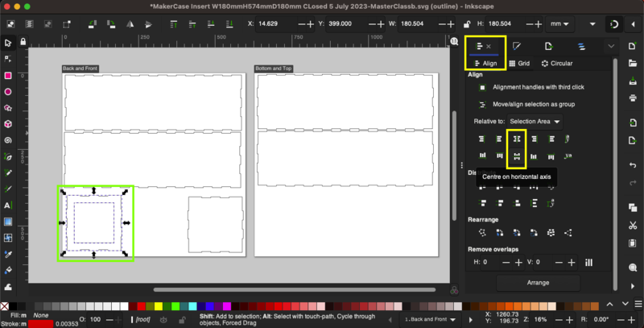Screen dimensions: 644x328
Task: Click the opacity O value field
Action: 95,320
